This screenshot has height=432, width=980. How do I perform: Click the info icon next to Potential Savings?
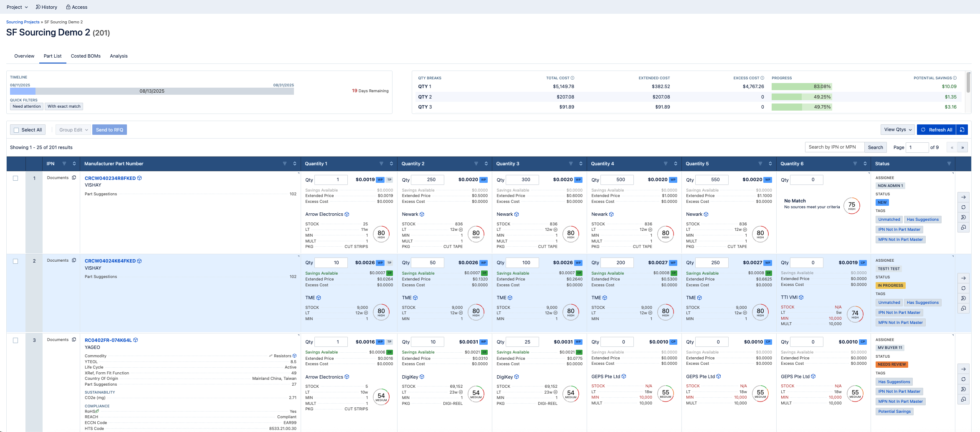[x=955, y=78]
